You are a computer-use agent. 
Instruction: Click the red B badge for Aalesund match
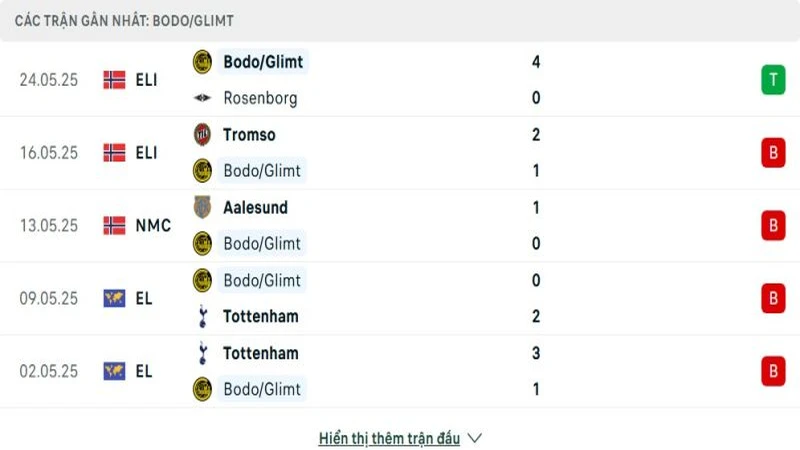[x=772, y=226]
